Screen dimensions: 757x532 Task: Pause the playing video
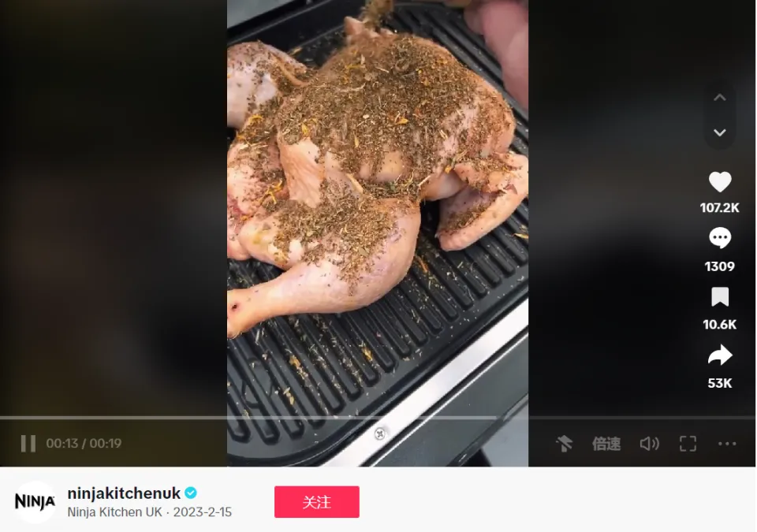[x=28, y=443]
